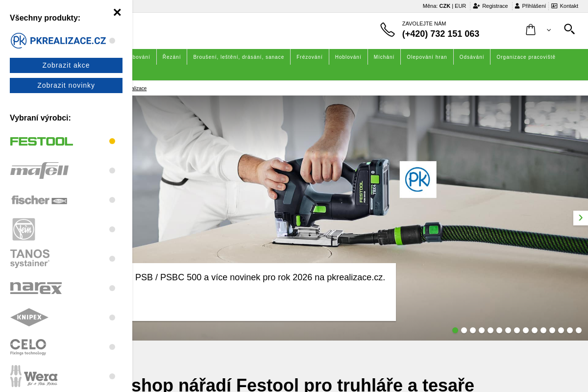Select the radio dot beside Knipex
Screen dimensions: 588x392
point(112,318)
